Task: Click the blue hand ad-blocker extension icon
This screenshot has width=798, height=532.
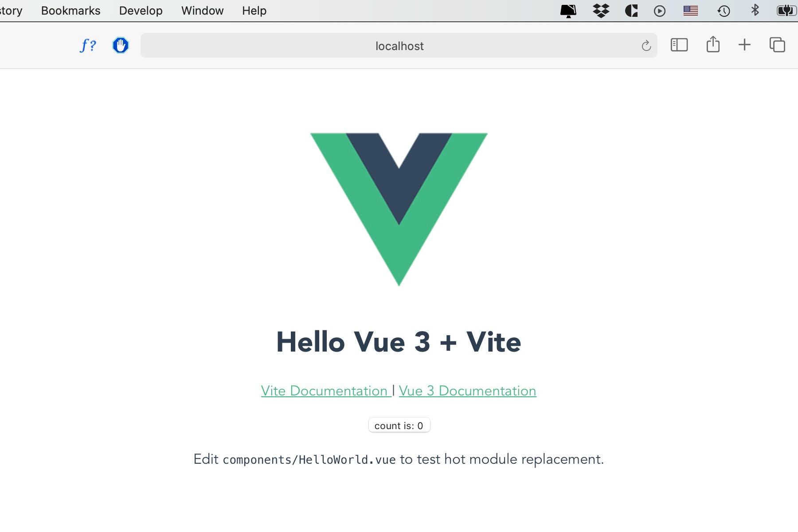Action: 121,45
